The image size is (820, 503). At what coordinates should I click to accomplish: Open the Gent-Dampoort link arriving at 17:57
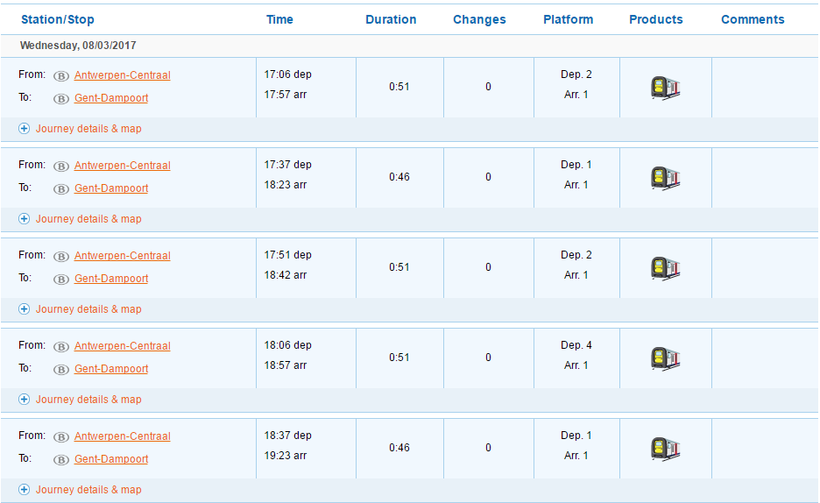tap(111, 98)
